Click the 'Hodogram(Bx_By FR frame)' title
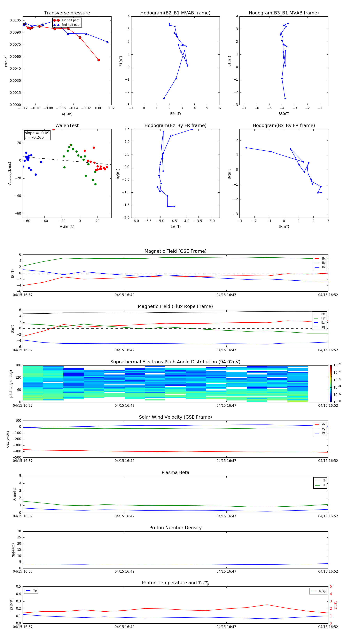Image resolution: width=351 pixels, height=644 pixels. click(284, 125)
